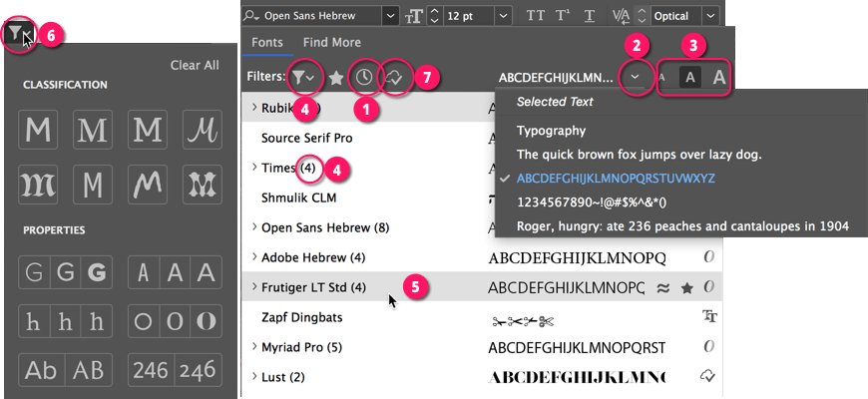Pick the old-style numerals 246 property
Image resolution: width=868 pixels, height=399 pixels.
[199, 370]
